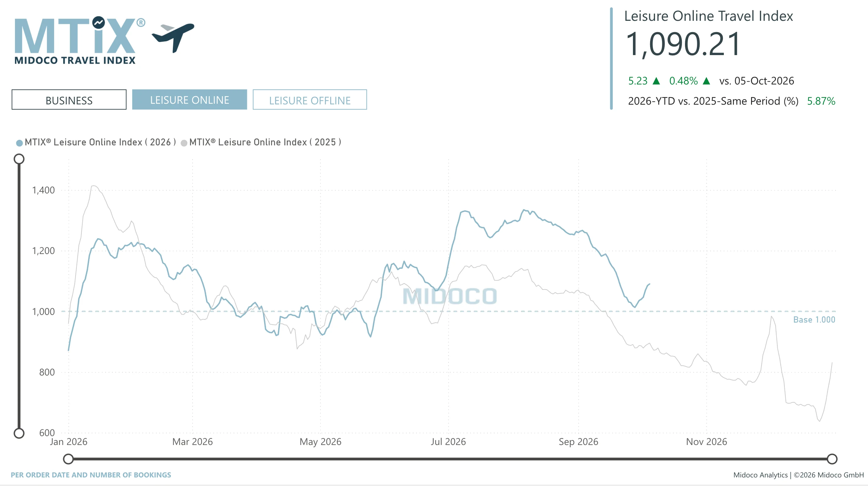Click the 1,200 y-axis label
The height and width of the screenshot is (486, 868).
click(x=43, y=251)
